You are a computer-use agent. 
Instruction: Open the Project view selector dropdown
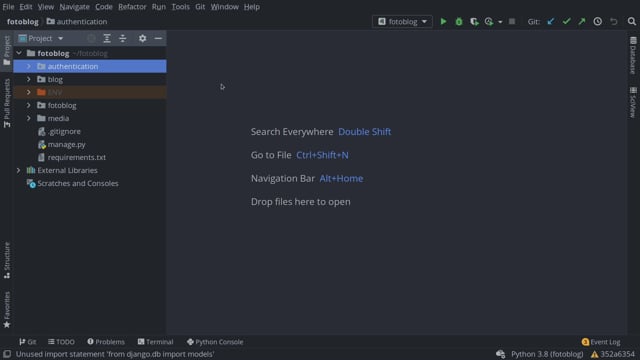(41, 38)
